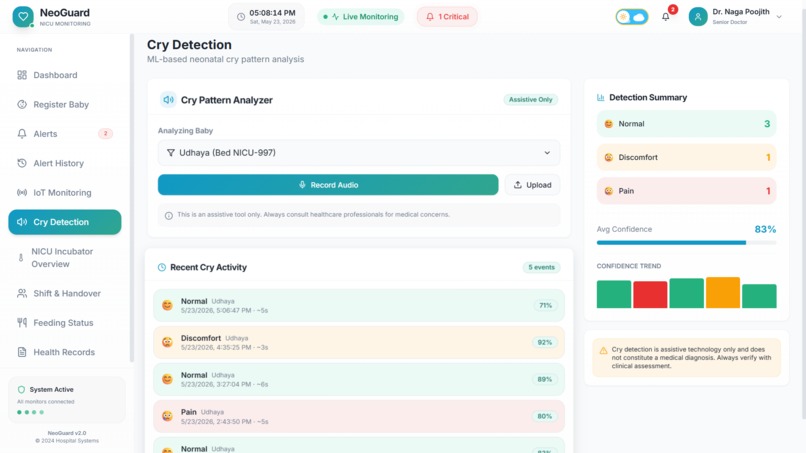Toggle the light/dark theme switch
This screenshot has height=453, width=806.
tap(632, 17)
